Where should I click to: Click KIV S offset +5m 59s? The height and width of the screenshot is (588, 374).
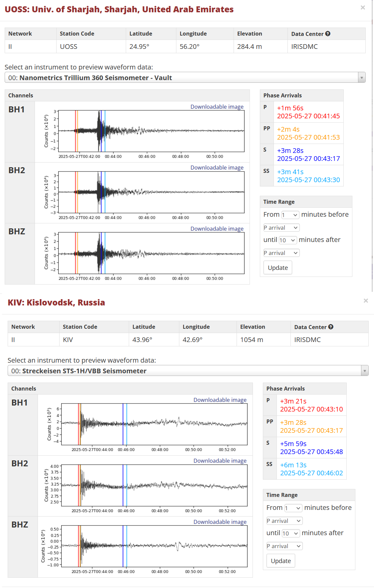pos(293,444)
